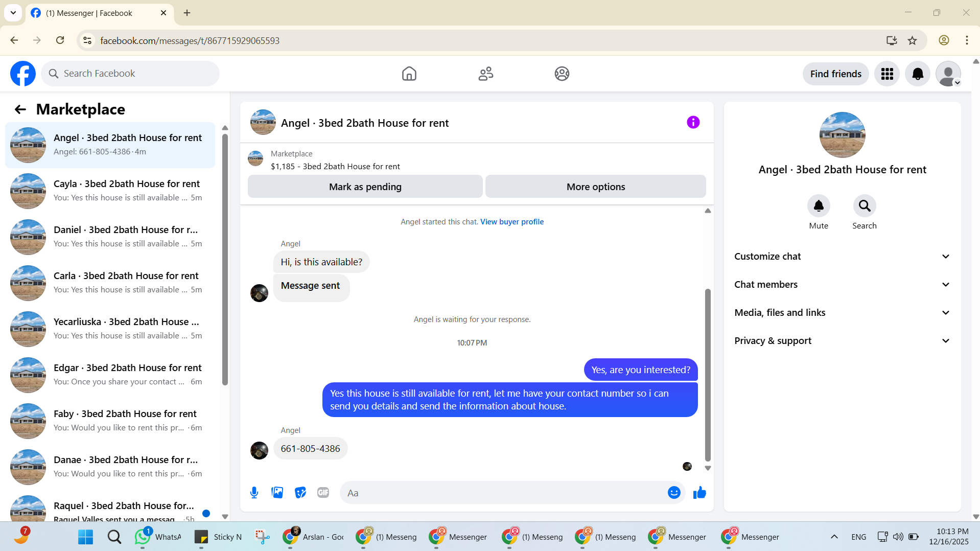Open Sticky Notes from the taskbar
This screenshot has height=551, width=980.
point(219,537)
